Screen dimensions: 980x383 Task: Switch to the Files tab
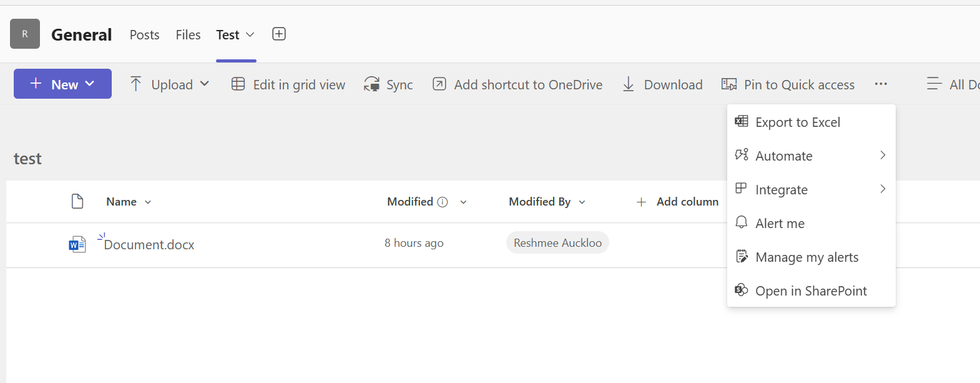click(188, 35)
